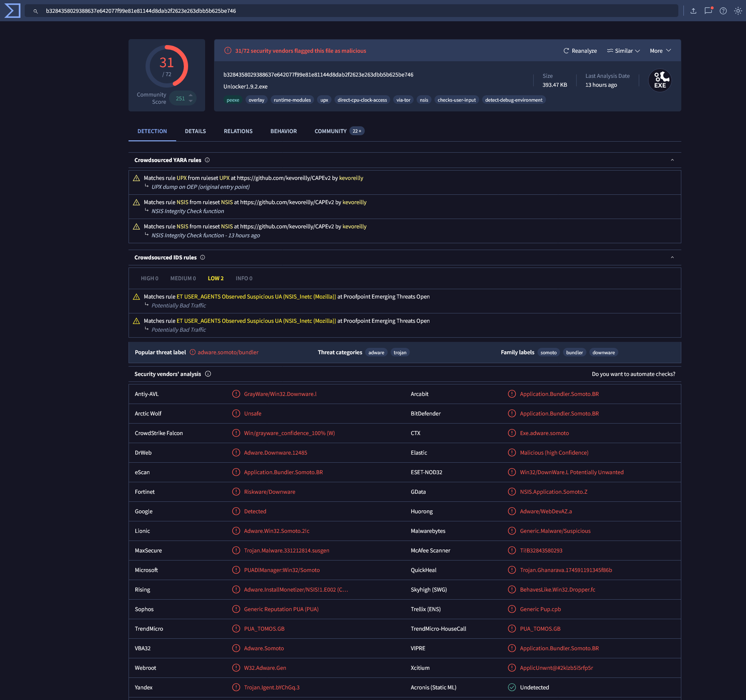Open second ET USER_AGENTS Suspicious UA rule link
Image resolution: width=746 pixels, height=700 pixels.
pyautogui.click(x=256, y=321)
